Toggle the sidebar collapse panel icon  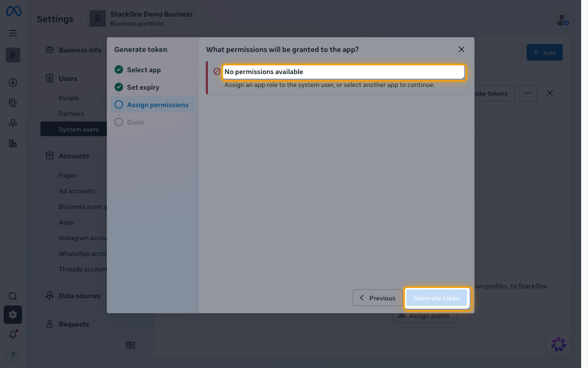pyautogui.click(x=130, y=345)
